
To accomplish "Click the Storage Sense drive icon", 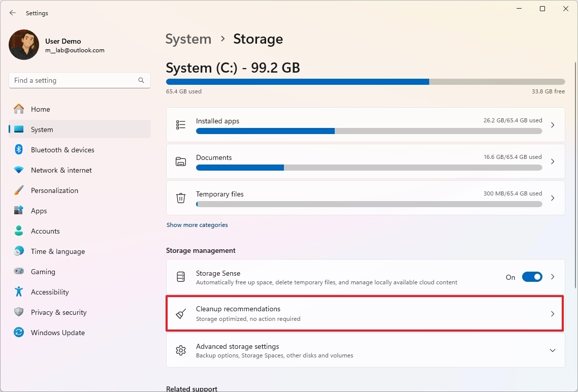I will point(181,277).
